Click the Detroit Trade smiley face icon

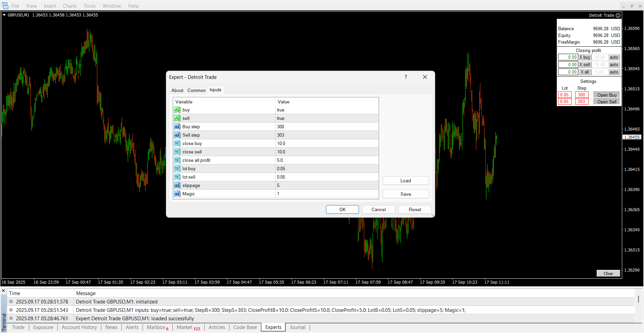(x=618, y=15)
